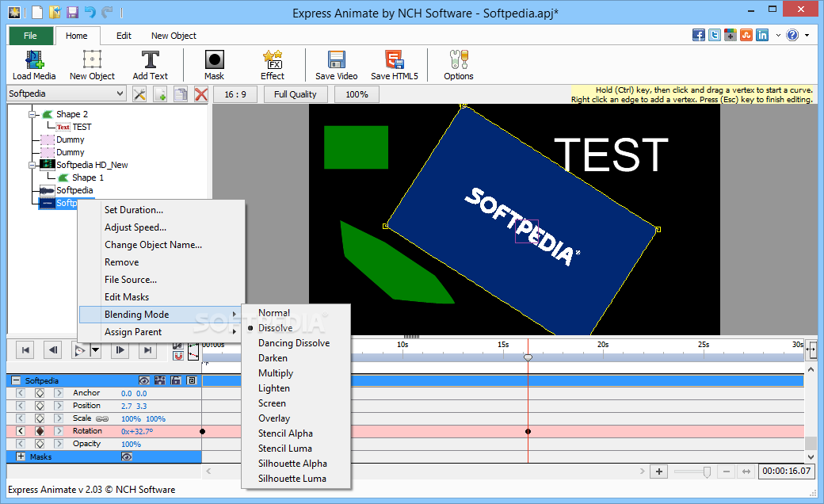The image size is (824, 504).
Task: Switch to the New Object tab
Action: (x=174, y=36)
